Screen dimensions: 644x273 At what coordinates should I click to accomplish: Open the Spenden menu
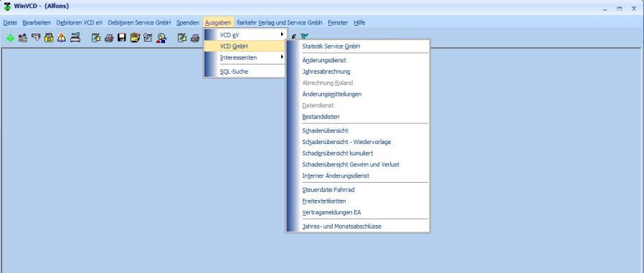pyautogui.click(x=188, y=23)
